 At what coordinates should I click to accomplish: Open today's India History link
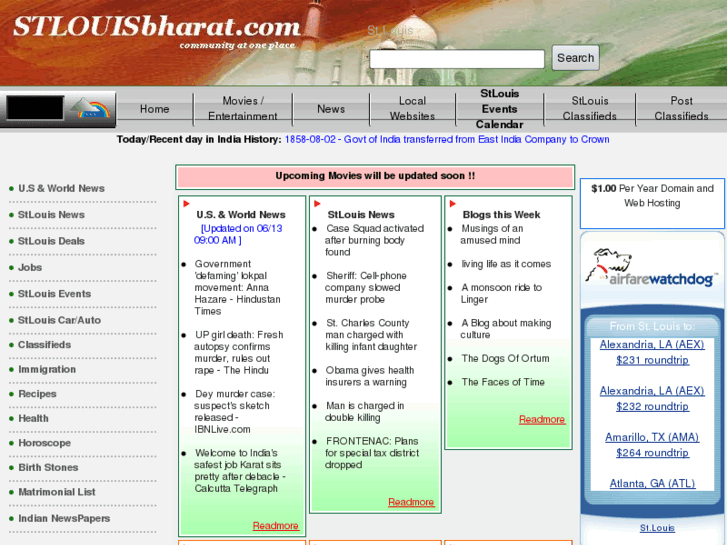click(x=447, y=140)
